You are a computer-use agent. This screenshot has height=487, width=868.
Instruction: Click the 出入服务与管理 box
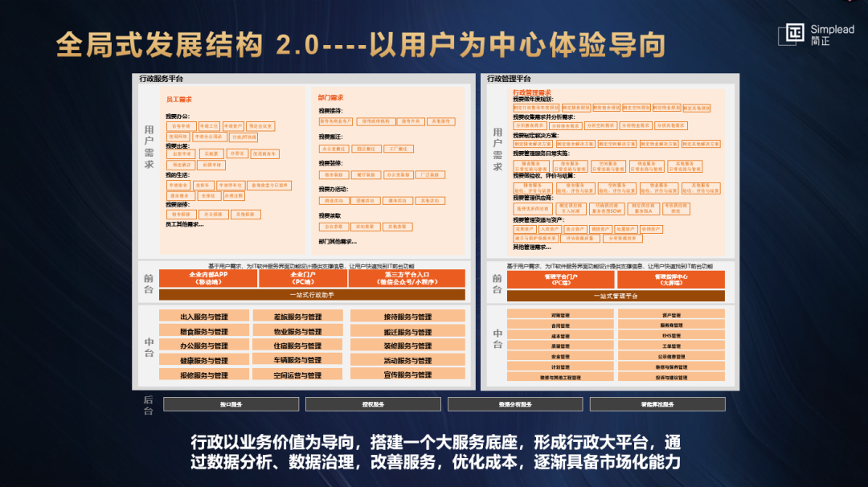(x=203, y=317)
